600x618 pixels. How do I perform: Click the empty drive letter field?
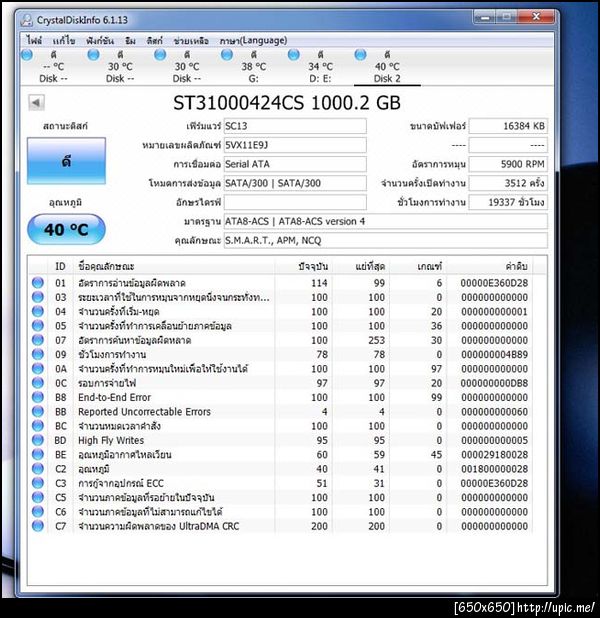tap(295, 202)
